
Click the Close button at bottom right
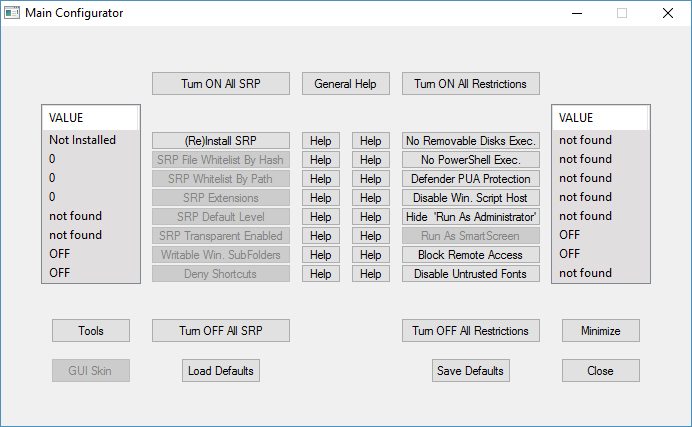click(600, 371)
